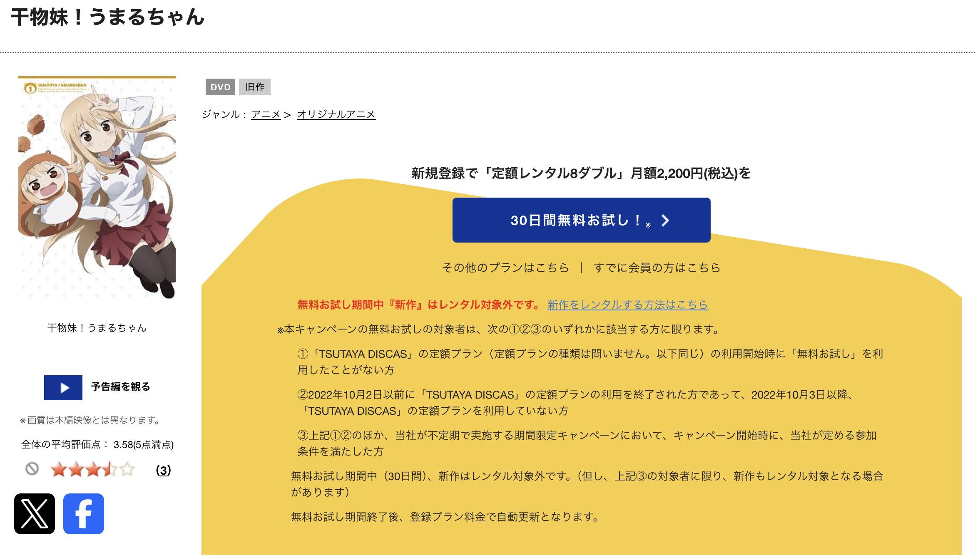The image size is (975, 560).
Task: Share on X (Twitter) icon
Action: point(35,514)
